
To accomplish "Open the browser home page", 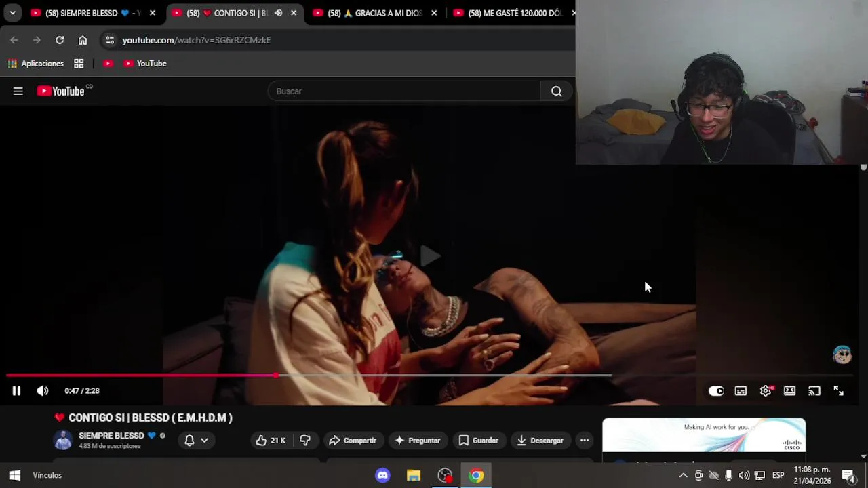I will tap(83, 40).
